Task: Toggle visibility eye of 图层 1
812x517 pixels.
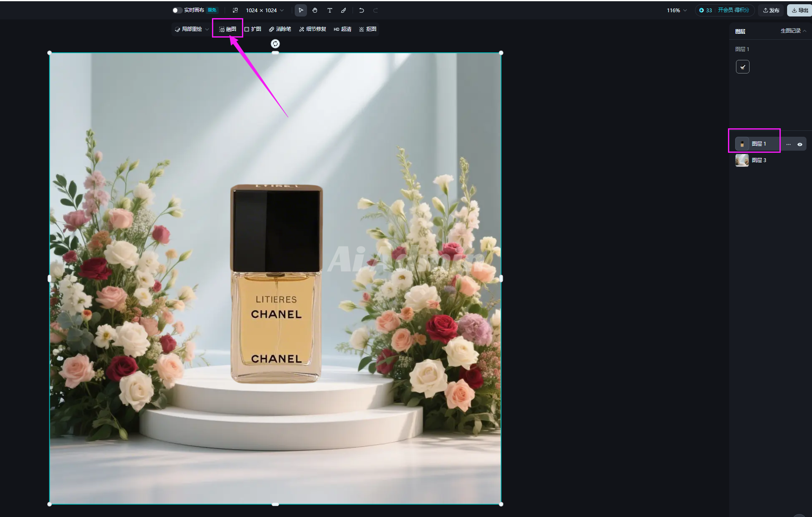Action: [x=800, y=144]
